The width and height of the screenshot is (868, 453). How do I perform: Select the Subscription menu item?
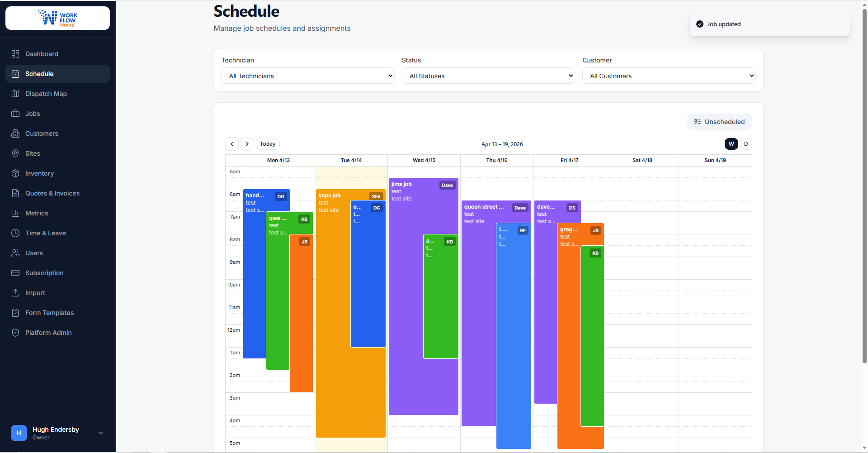[58, 273]
